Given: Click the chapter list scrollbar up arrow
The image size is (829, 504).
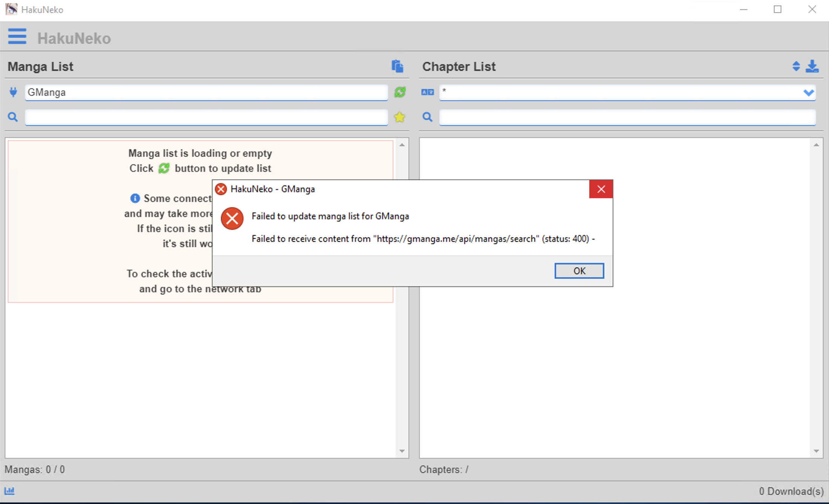Looking at the screenshot, I should (816, 145).
